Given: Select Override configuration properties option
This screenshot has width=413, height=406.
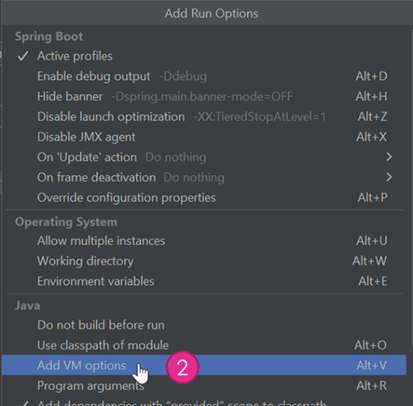Looking at the screenshot, I should [x=204, y=198].
